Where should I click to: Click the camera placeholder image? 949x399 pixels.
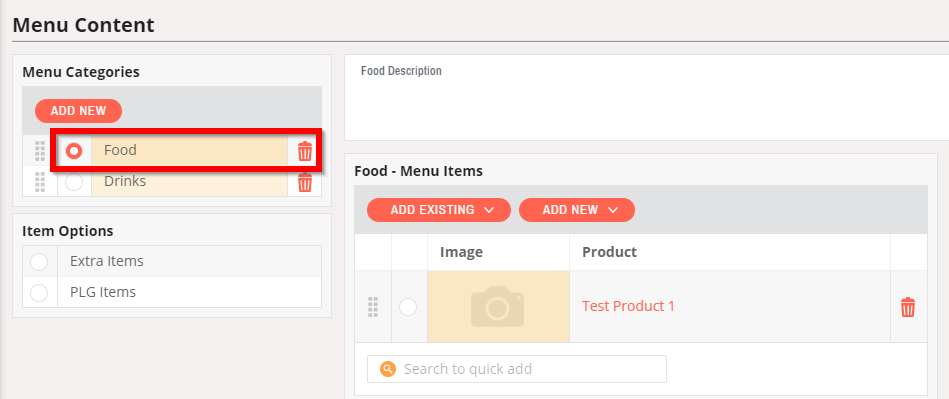point(497,306)
